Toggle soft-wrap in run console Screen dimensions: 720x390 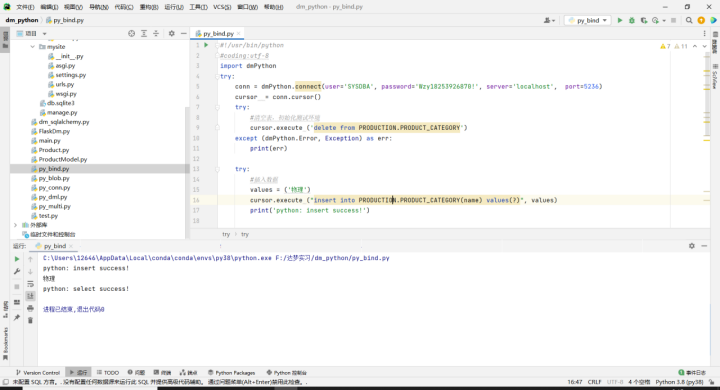(x=30, y=284)
